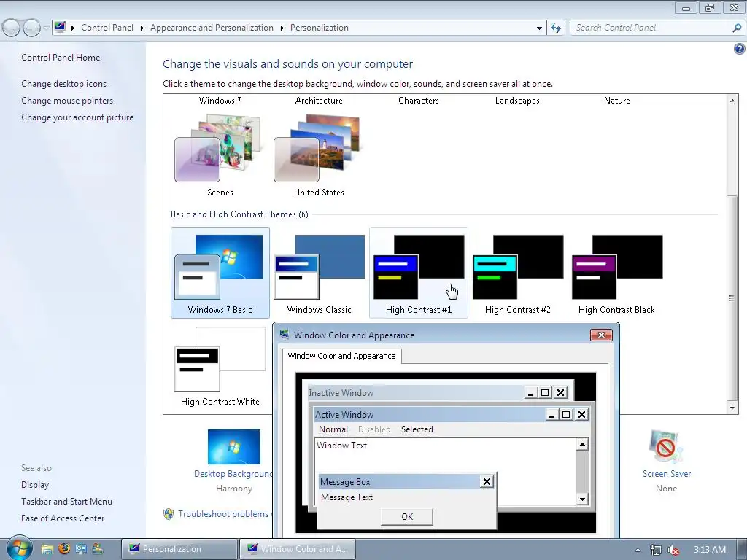Click the Personalization breadcrumb
The image size is (747, 560).
point(320,28)
